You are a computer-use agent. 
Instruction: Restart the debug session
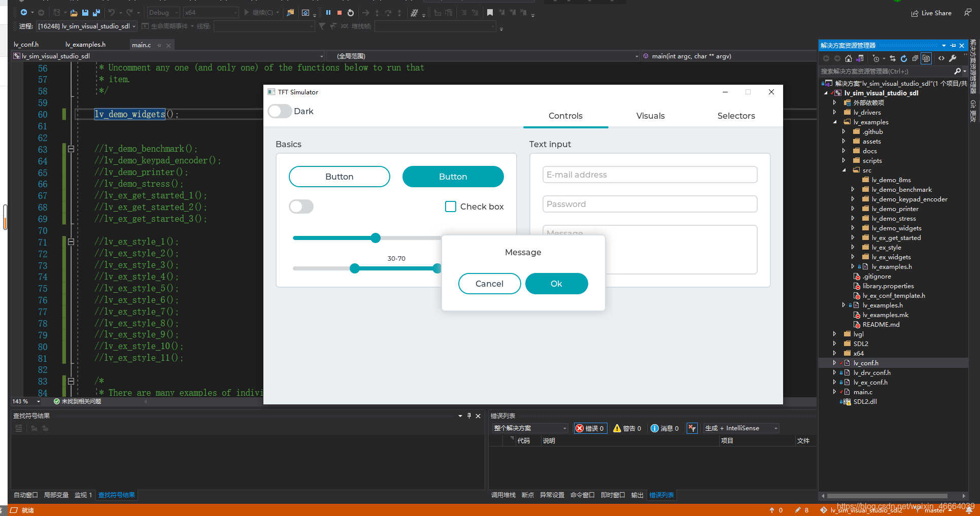(x=351, y=13)
